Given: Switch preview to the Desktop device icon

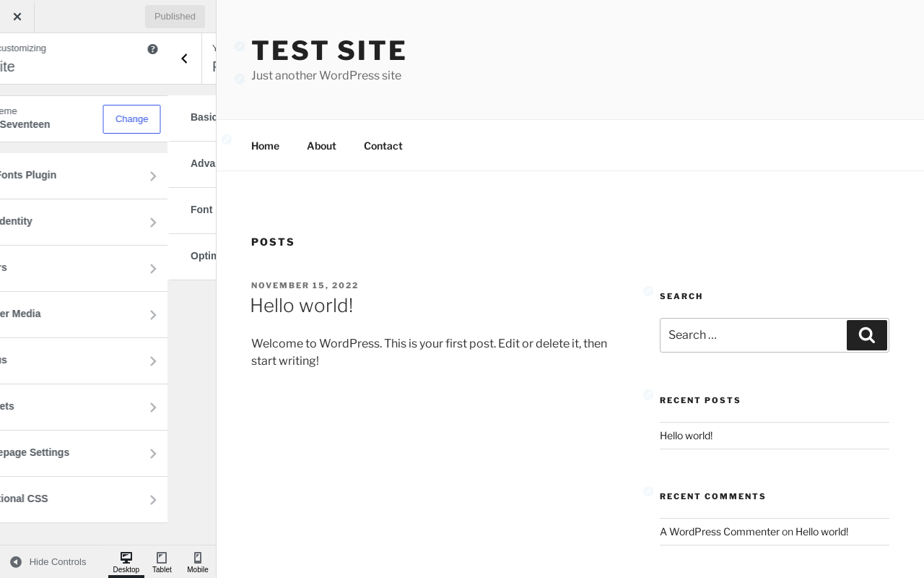Looking at the screenshot, I should pyautogui.click(x=126, y=562).
